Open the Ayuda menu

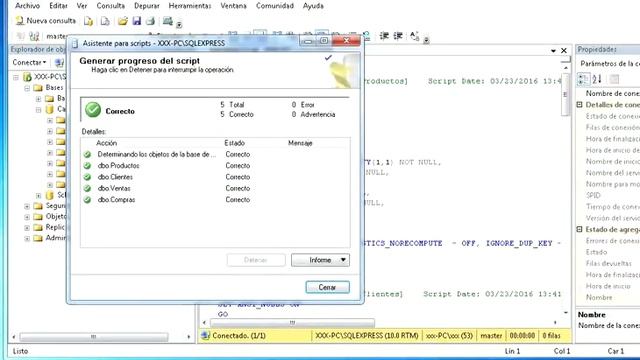pyautogui.click(x=313, y=6)
